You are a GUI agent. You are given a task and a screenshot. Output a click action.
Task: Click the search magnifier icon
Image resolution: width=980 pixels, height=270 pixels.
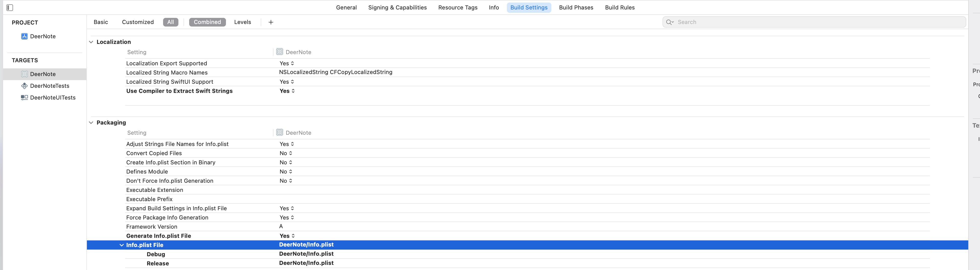[670, 22]
